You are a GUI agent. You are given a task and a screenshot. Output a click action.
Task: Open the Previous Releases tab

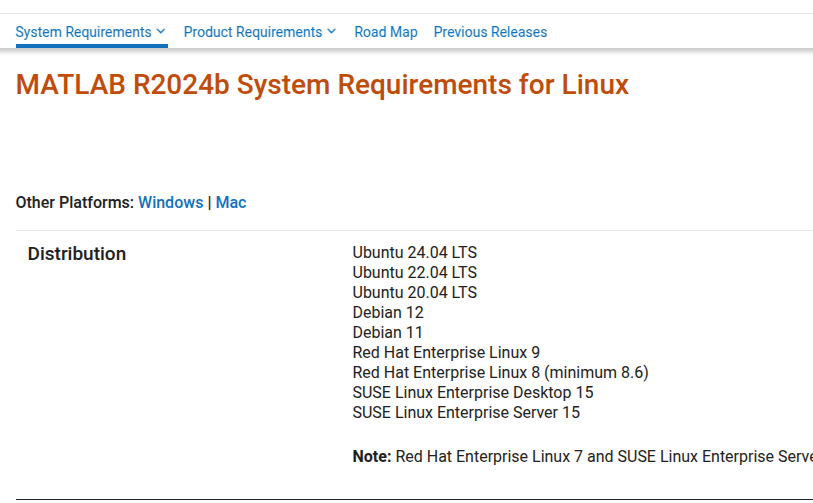(x=490, y=32)
